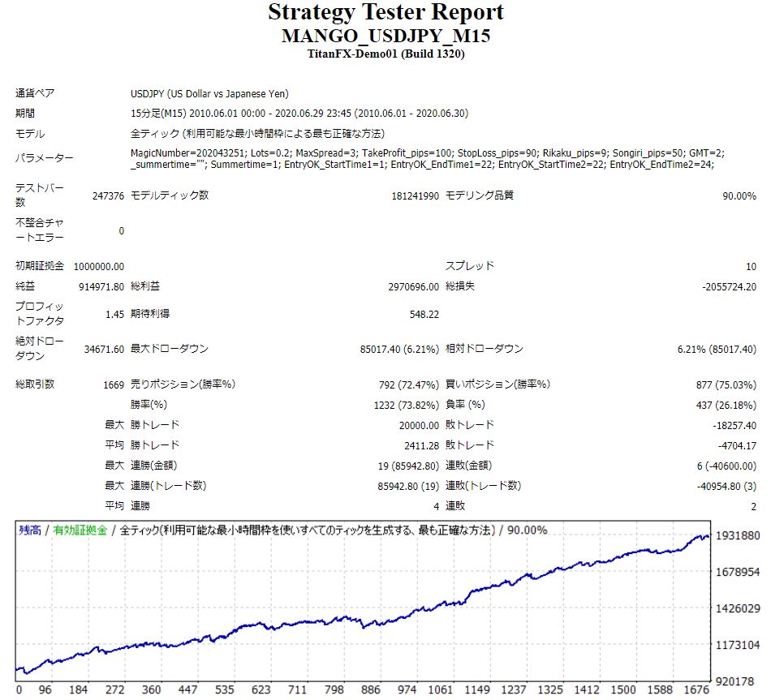Click the TitanFX-Demo01 (Build 1320) line
Screen dimensions: 771x700
click(385, 54)
